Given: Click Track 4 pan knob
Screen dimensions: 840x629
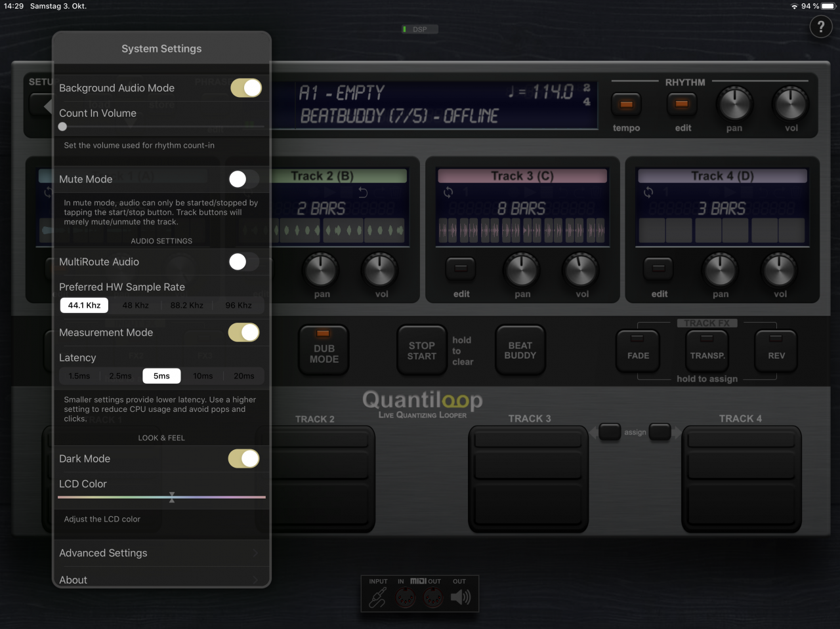Looking at the screenshot, I should [x=721, y=269].
